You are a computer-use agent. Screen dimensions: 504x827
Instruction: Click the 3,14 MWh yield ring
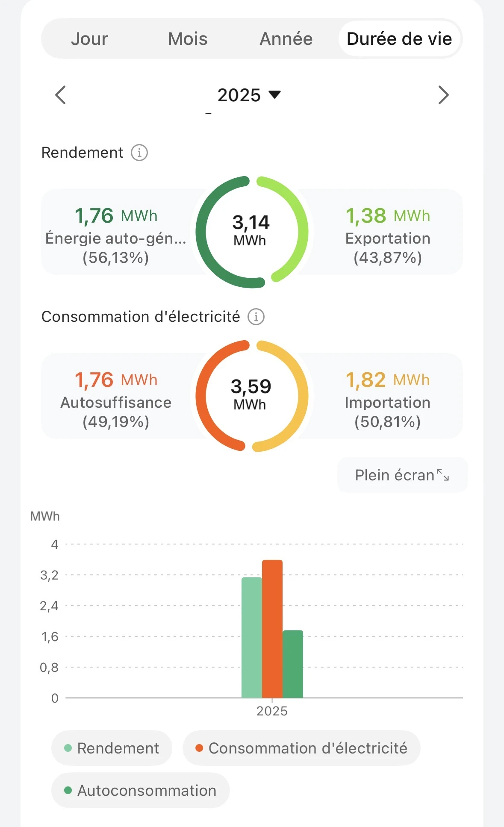251,231
